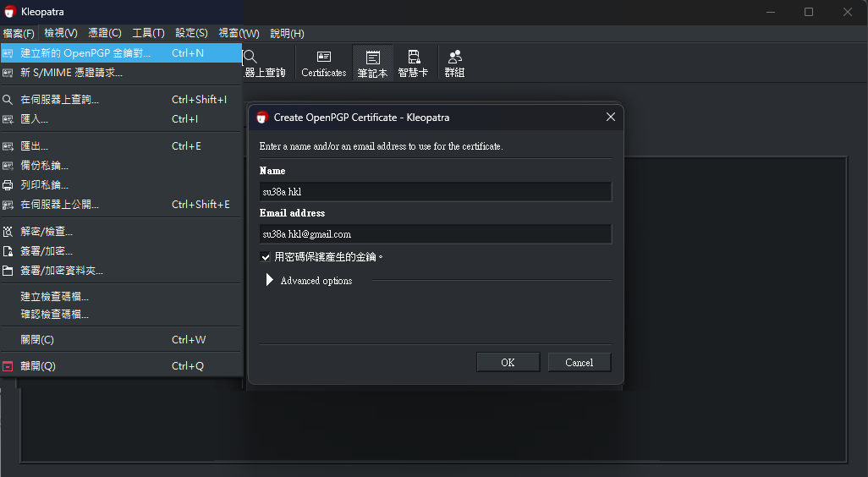The height and width of the screenshot is (477, 868).
Task: Choose 建立檢查碼檔 menu entry
Action: click(x=121, y=297)
